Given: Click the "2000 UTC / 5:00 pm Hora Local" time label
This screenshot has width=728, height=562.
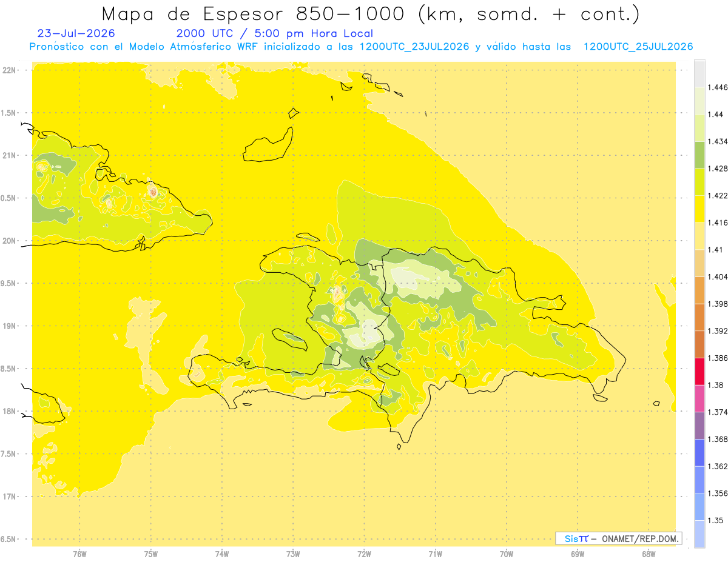Looking at the screenshot, I should [275, 33].
